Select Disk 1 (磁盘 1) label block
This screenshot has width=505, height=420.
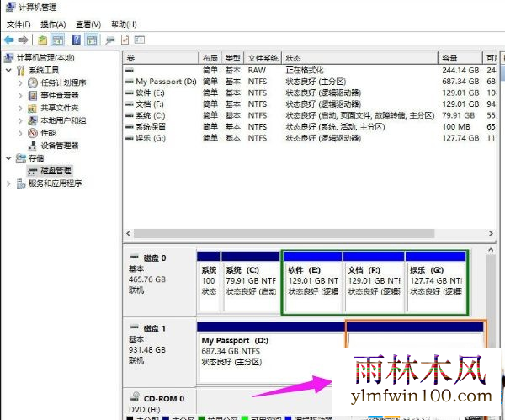pos(160,353)
